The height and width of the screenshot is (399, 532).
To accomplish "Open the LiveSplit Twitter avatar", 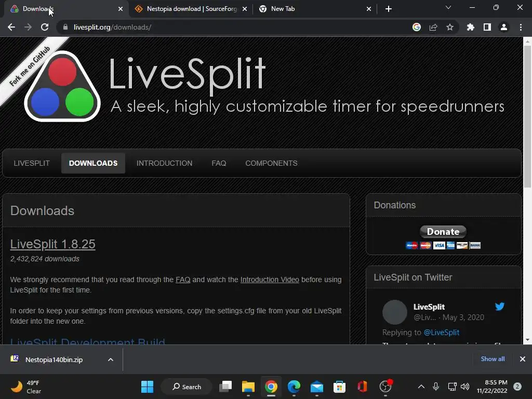I will pyautogui.click(x=395, y=312).
